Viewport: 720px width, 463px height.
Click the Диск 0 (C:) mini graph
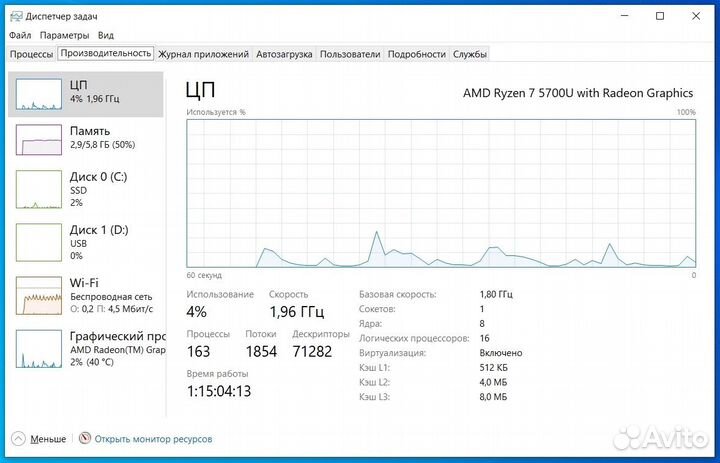tap(39, 189)
